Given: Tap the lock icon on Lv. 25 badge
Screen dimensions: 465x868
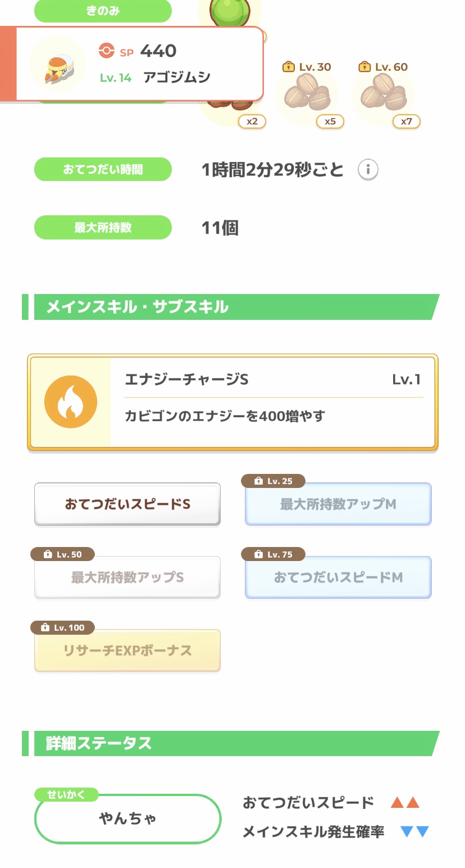Looking at the screenshot, I should coord(258,481).
